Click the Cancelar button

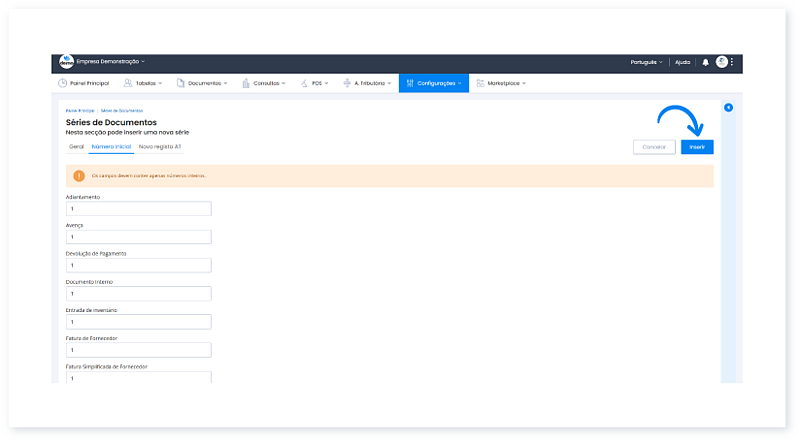click(x=654, y=147)
